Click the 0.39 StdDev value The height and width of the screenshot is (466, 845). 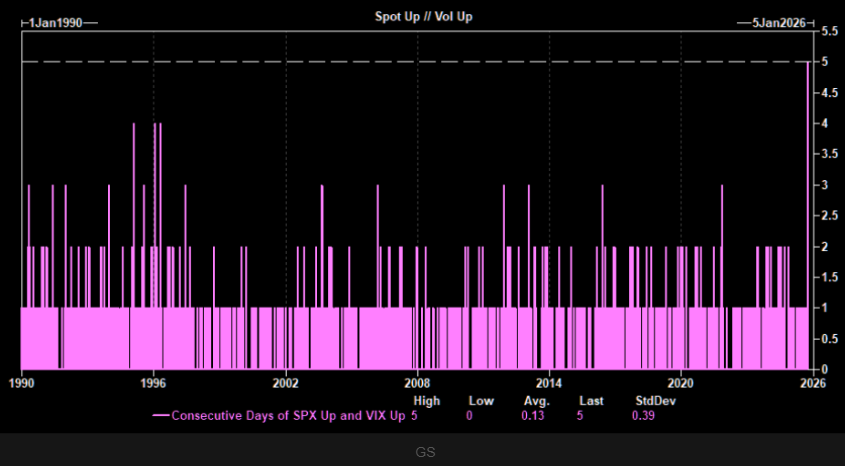pyautogui.click(x=644, y=415)
